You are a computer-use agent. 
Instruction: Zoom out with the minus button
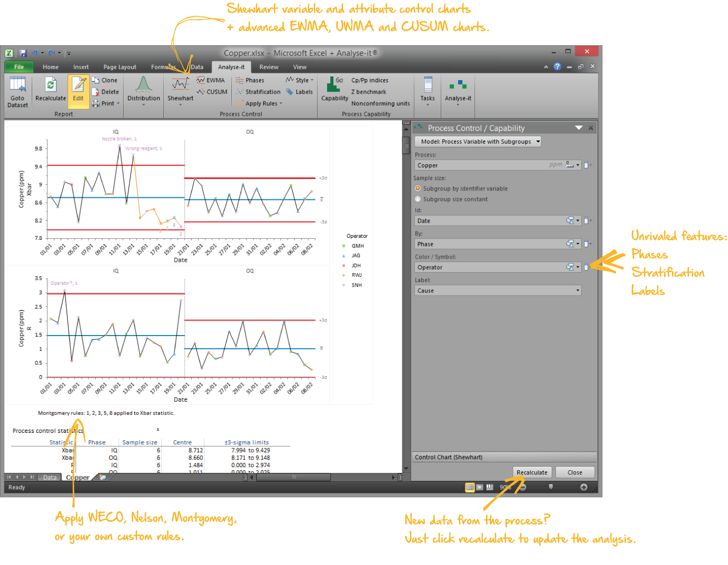click(523, 487)
